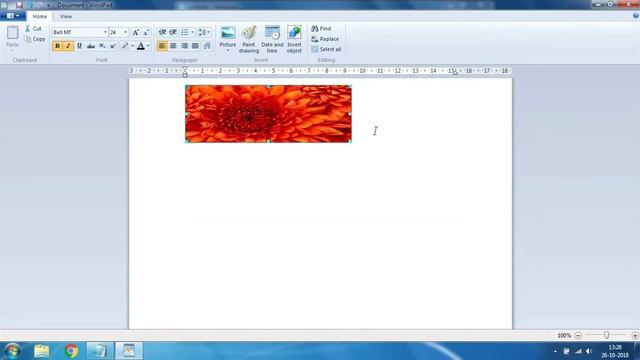Open the Paragraph settings dialog
Image resolution: width=640 pixels, height=360 pixels.
(207, 46)
